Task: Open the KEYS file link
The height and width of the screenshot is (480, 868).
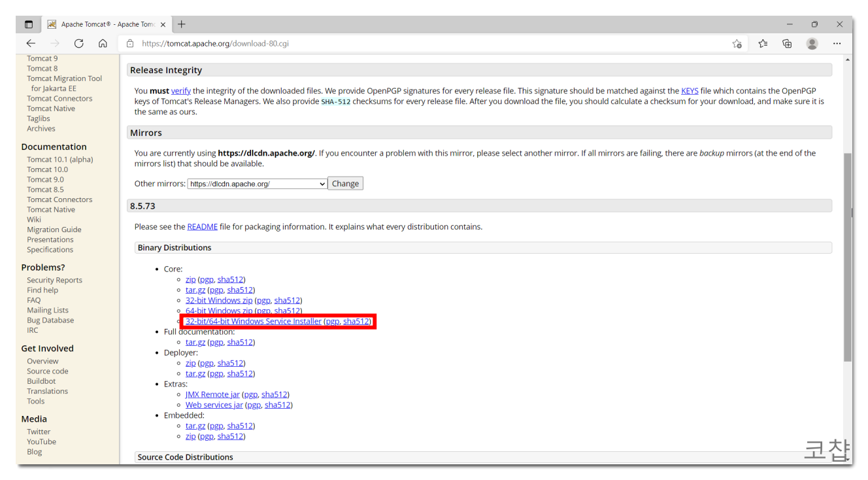Action: pos(690,91)
